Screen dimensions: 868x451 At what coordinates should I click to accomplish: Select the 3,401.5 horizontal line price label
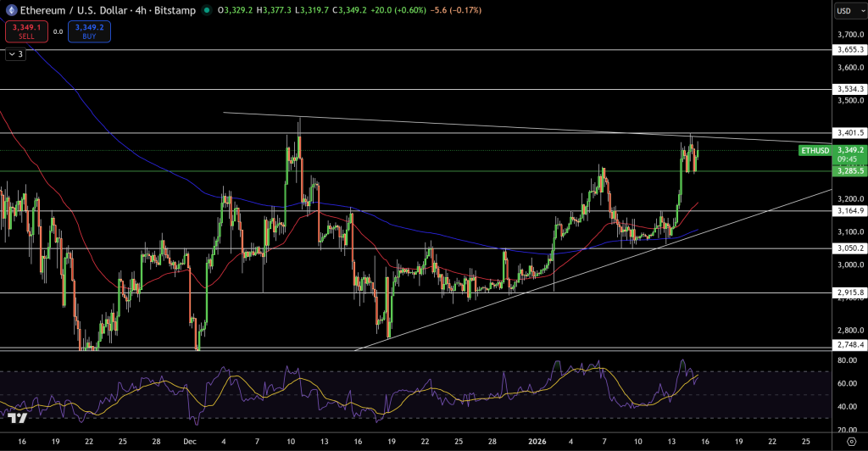[849, 133]
